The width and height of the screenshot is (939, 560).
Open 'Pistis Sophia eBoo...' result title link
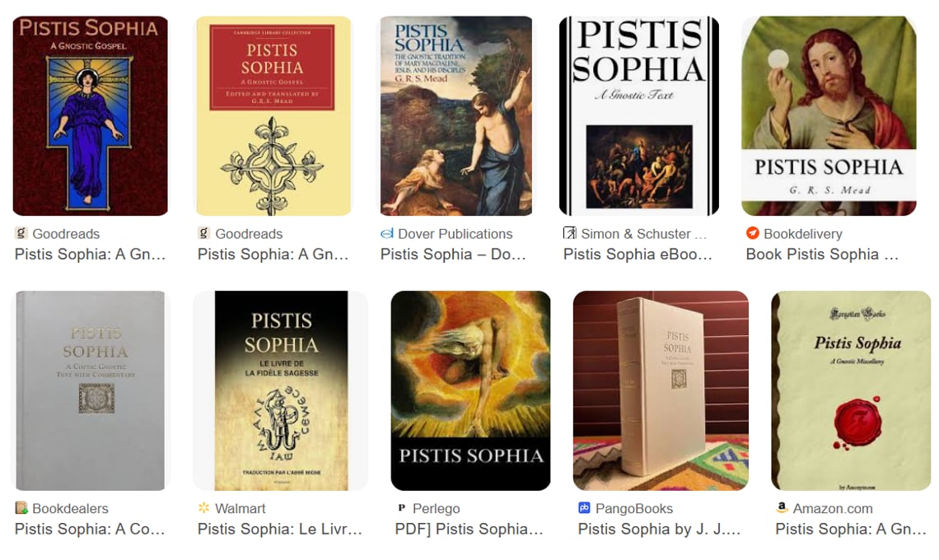(x=638, y=254)
